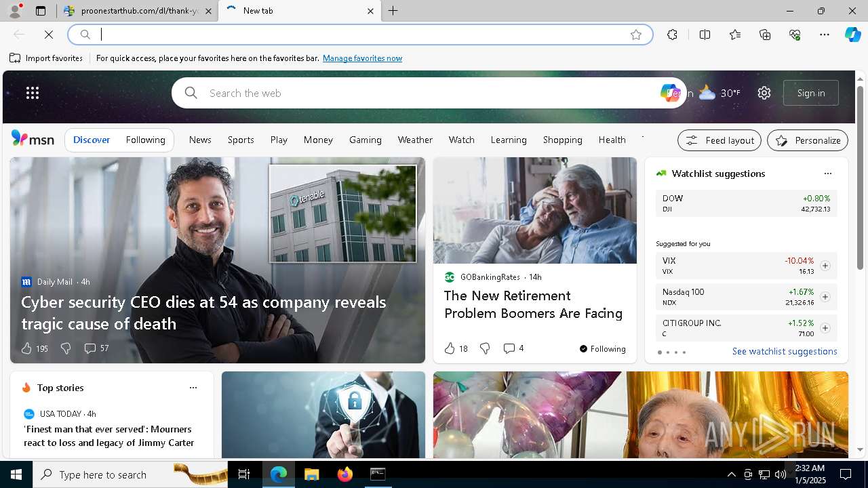Viewport: 868px width, 488px height.
Task: Click Manage favorites now link
Action: 362,58
